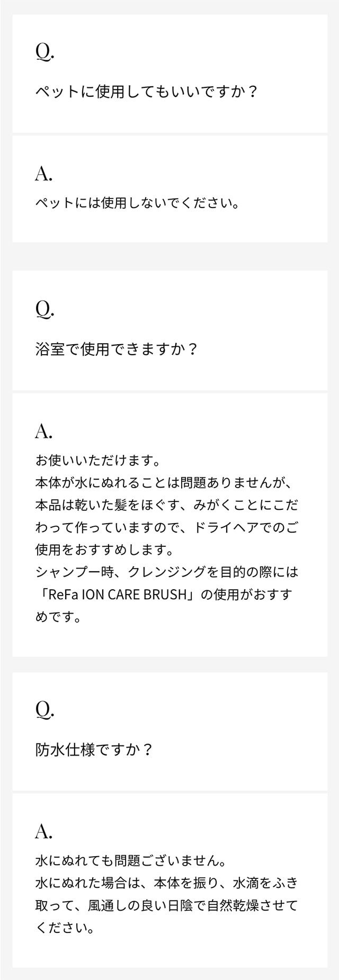The width and height of the screenshot is (339, 980).
Task: Select the answer ペットには使用しないでください。
Action: click(137, 203)
